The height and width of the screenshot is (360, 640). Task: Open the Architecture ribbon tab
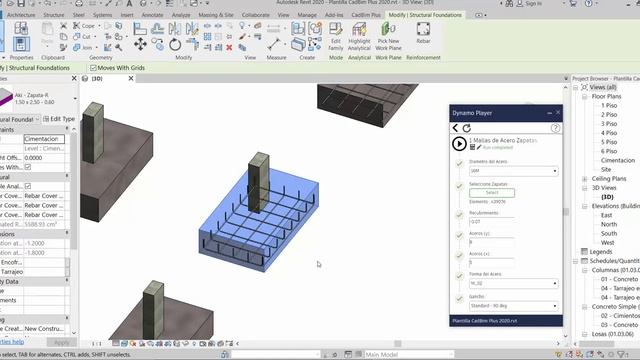pyautogui.click(x=21, y=15)
